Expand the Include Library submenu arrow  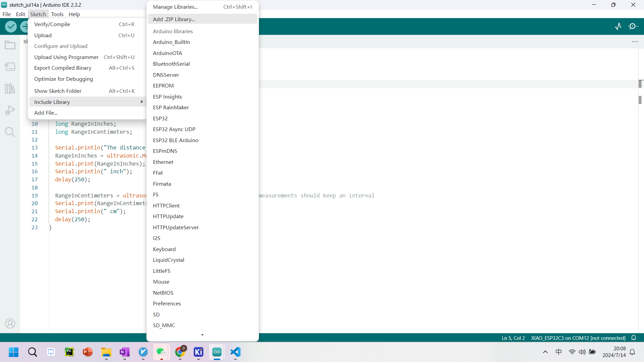point(142,102)
